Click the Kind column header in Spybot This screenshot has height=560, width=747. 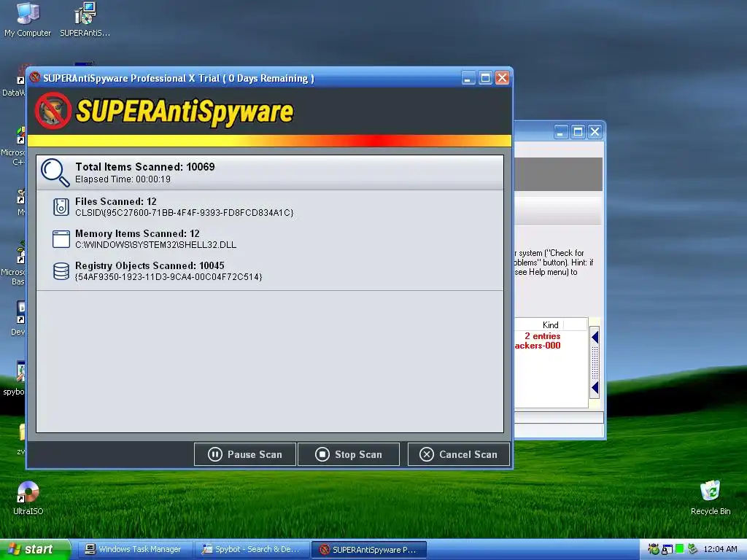(x=550, y=324)
